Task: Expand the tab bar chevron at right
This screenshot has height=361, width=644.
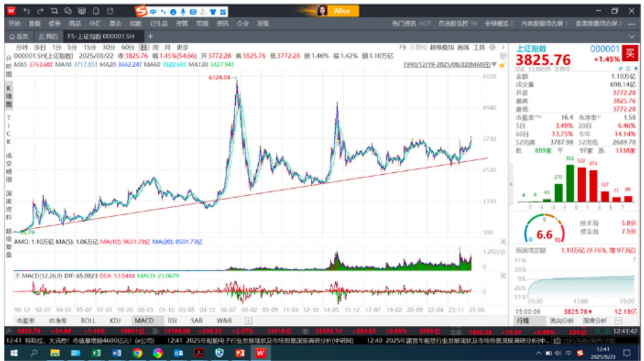Action: (x=632, y=36)
